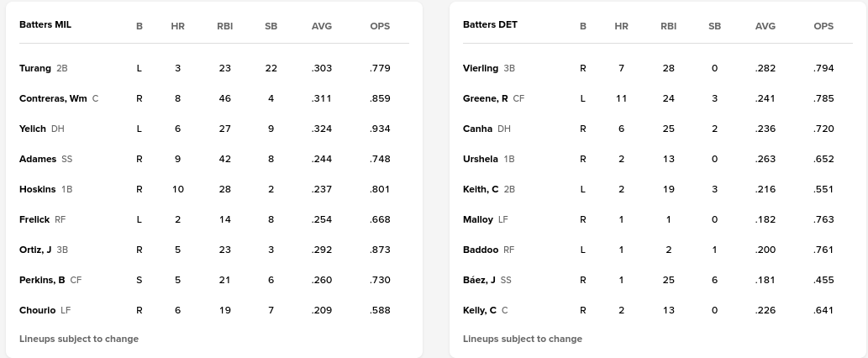Click Hoskins in the Brewers batters
This screenshot has height=358, width=868.
(x=38, y=189)
